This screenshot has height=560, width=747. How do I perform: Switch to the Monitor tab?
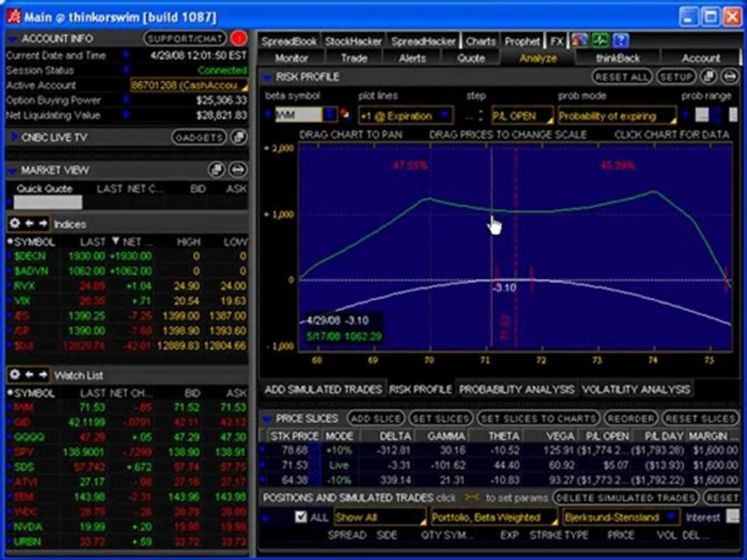[x=292, y=58]
